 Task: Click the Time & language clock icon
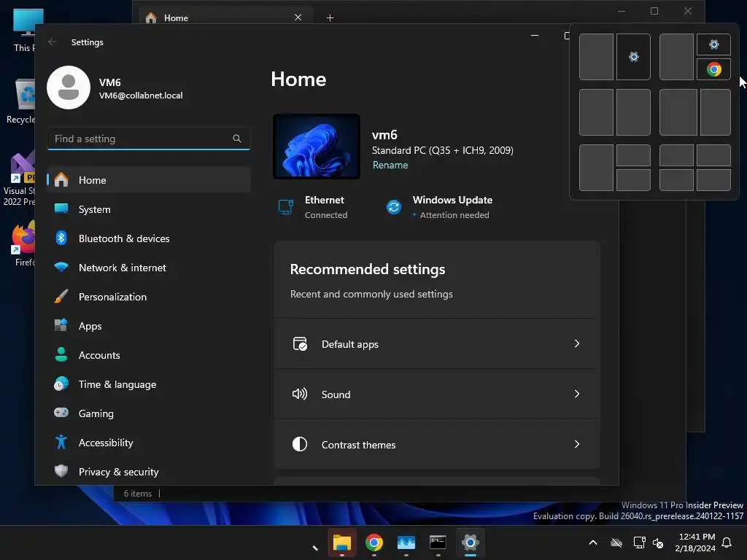(x=61, y=384)
